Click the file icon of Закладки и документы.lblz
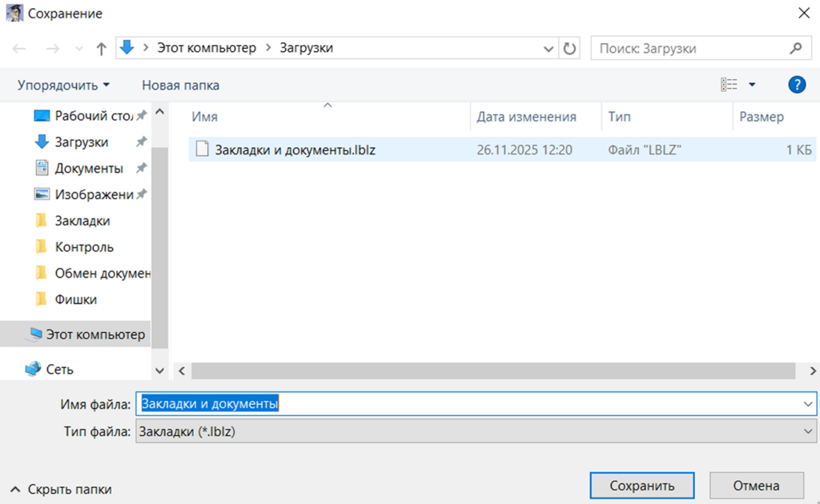 pyautogui.click(x=202, y=150)
